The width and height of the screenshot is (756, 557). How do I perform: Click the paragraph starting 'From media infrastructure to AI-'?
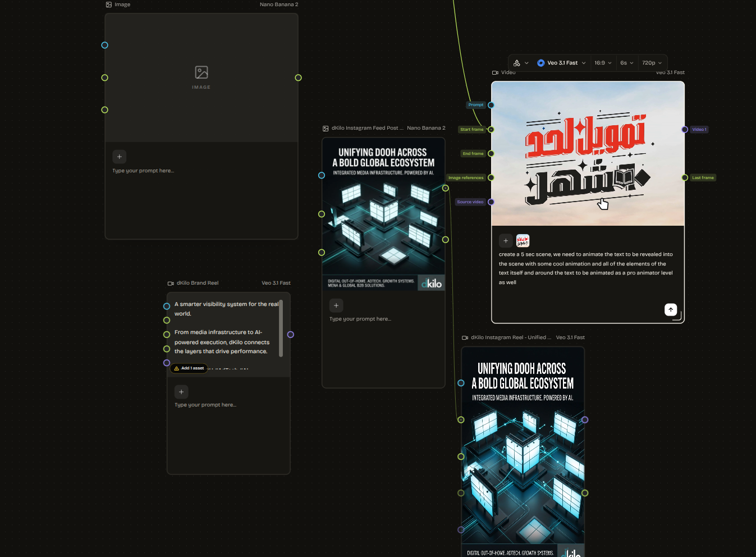[x=222, y=342]
